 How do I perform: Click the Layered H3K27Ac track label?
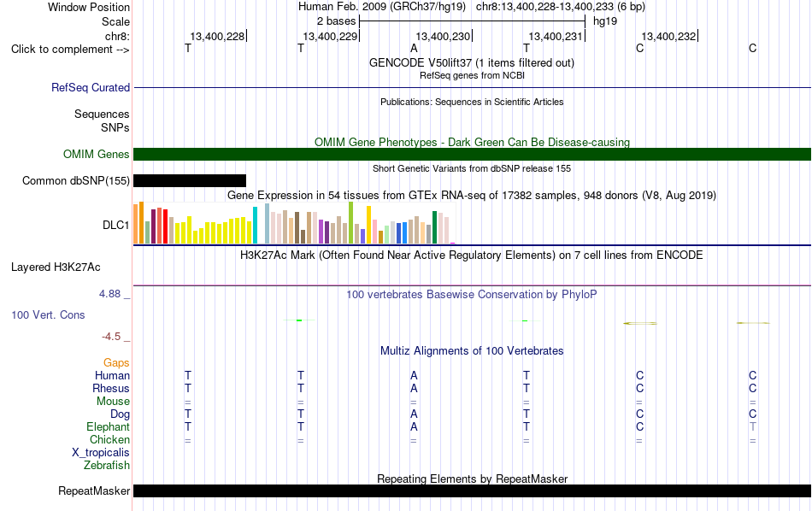point(56,267)
